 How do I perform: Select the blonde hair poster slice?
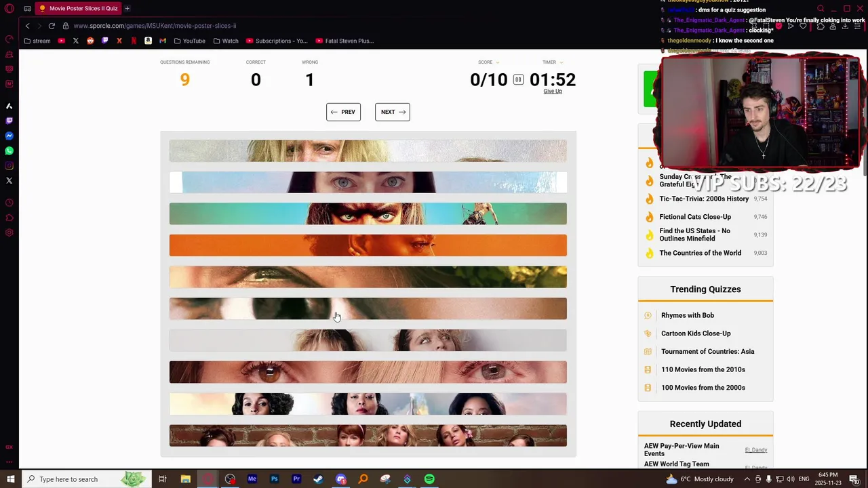pos(368,150)
